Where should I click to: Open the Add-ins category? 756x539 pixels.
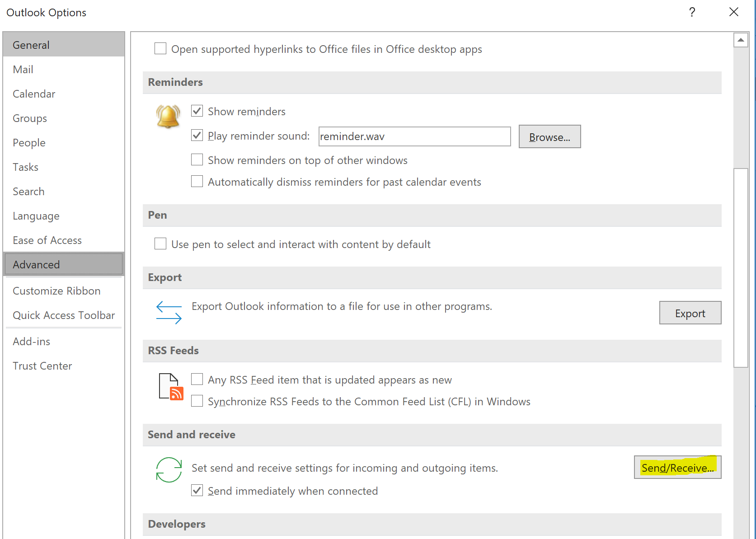pyautogui.click(x=64, y=341)
